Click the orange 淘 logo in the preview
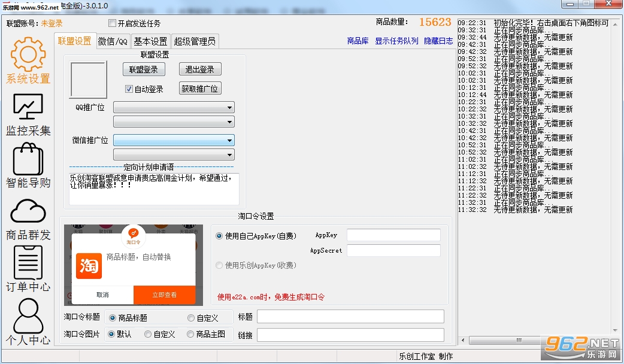 pyautogui.click(x=89, y=266)
